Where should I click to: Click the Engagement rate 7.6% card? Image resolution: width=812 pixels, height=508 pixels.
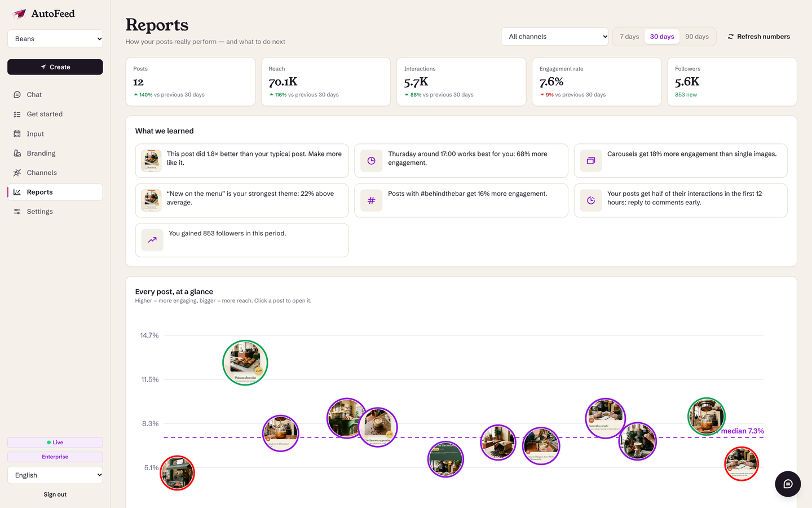(597, 82)
